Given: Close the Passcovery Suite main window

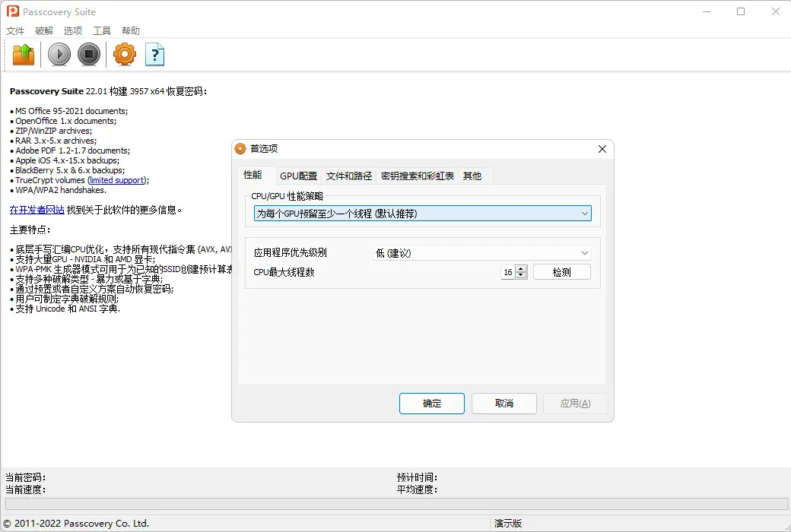Looking at the screenshot, I should [775, 11].
